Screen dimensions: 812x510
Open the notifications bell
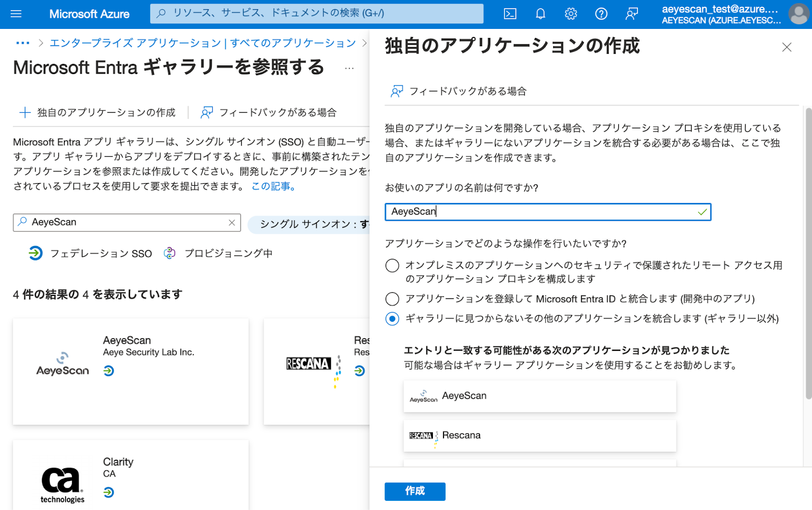coord(540,14)
